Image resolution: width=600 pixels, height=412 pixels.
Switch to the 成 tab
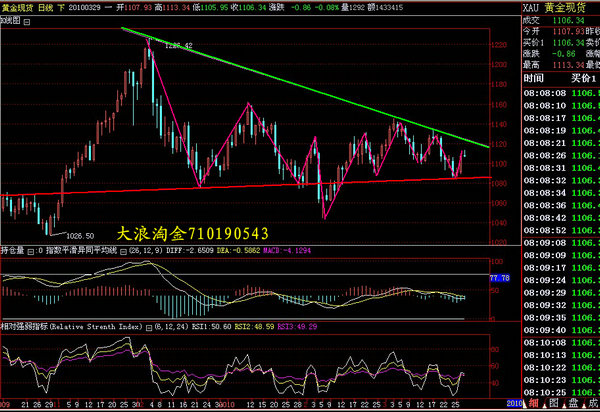pyautogui.click(x=593, y=403)
